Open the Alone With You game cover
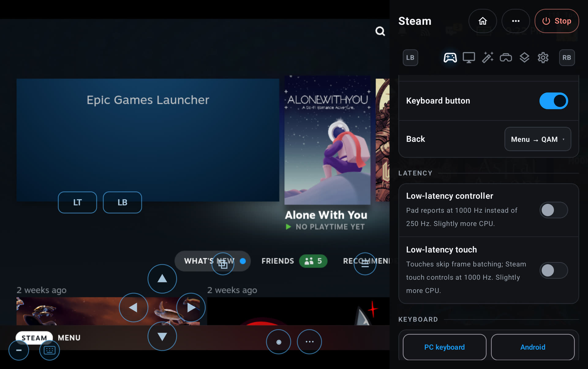The image size is (588, 369). click(x=327, y=140)
